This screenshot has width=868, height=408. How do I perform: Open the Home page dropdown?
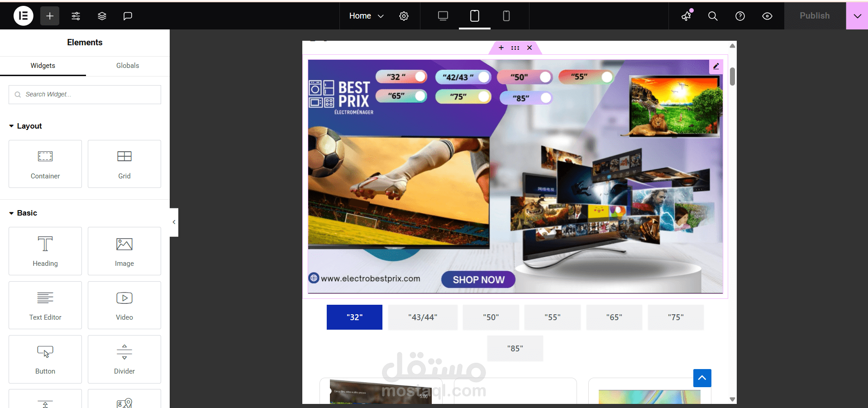tap(367, 16)
